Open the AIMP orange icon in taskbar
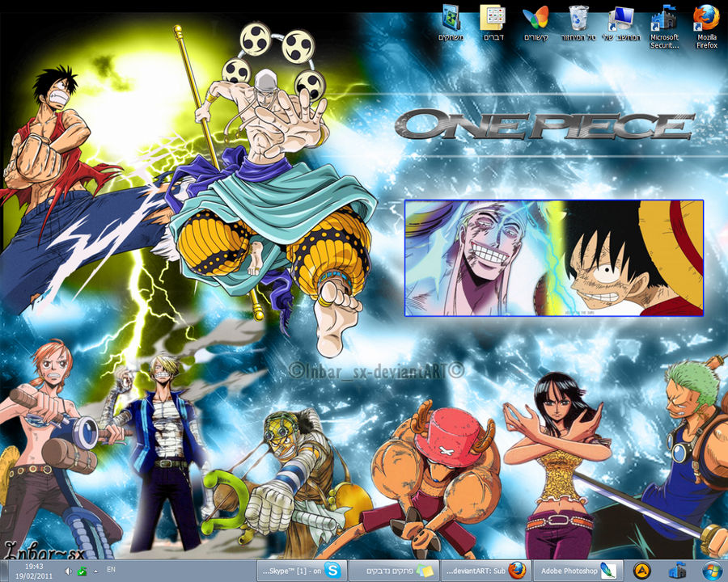Screen dimensions: 728x582 (642, 571)
